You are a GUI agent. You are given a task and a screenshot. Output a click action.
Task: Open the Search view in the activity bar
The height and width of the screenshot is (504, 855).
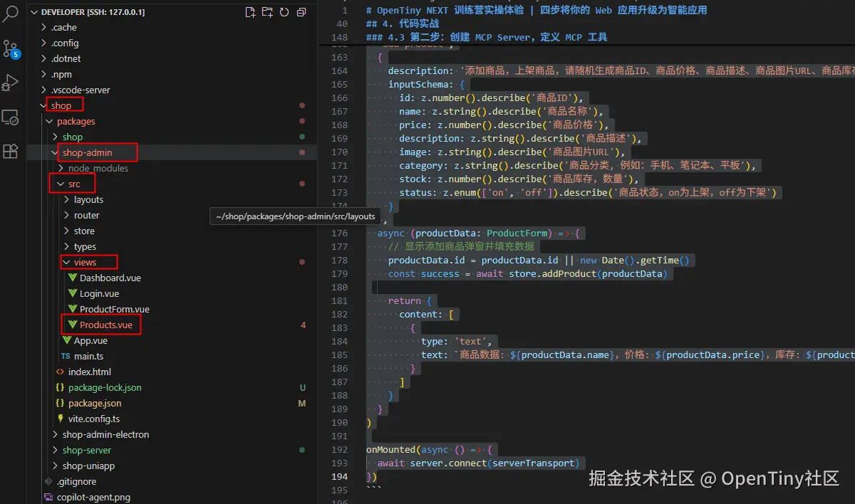(11, 14)
